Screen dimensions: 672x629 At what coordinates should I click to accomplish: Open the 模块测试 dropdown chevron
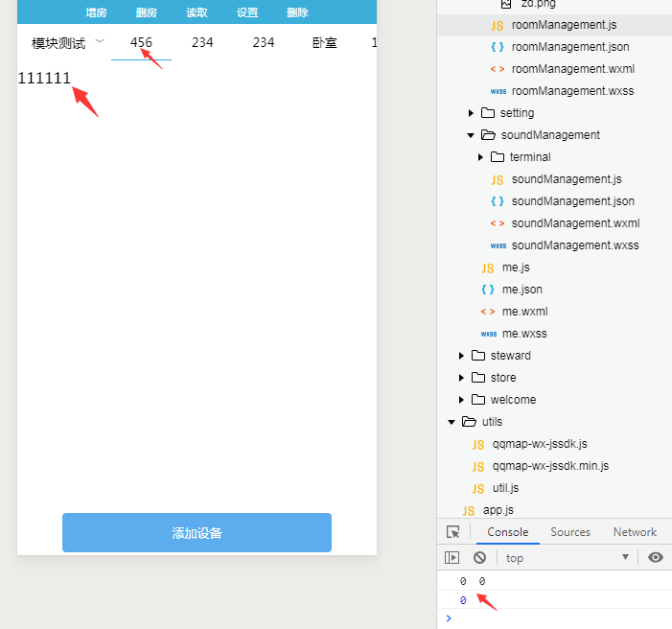pyautogui.click(x=100, y=41)
